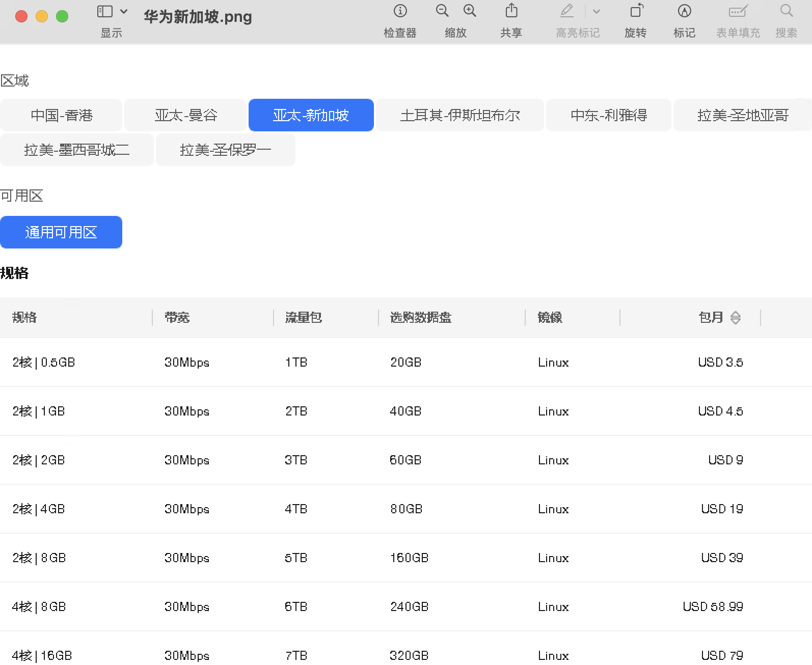Screen dimensions: 812x665
Task: Select the 中国-香港 region tab
Action: point(61,116)
